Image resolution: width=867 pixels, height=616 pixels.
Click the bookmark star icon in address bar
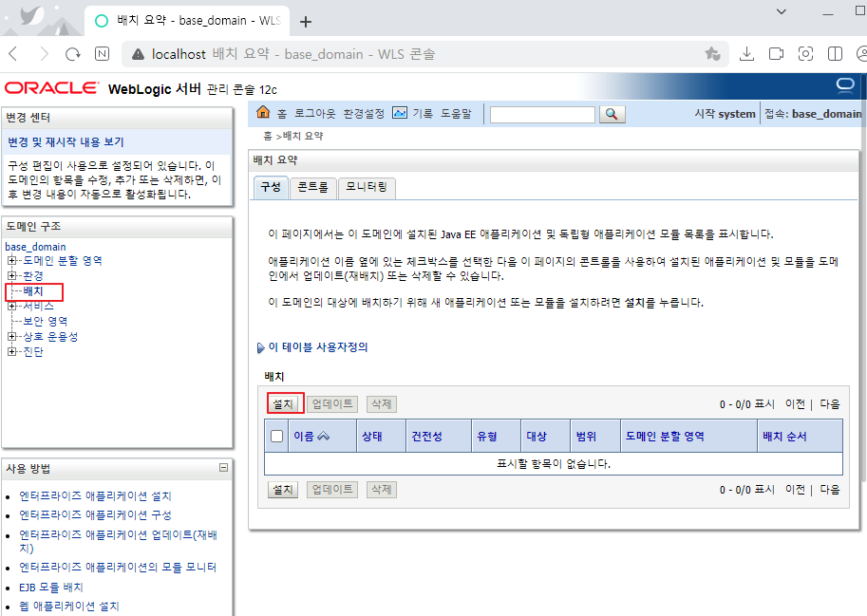[x=712, y=54]
